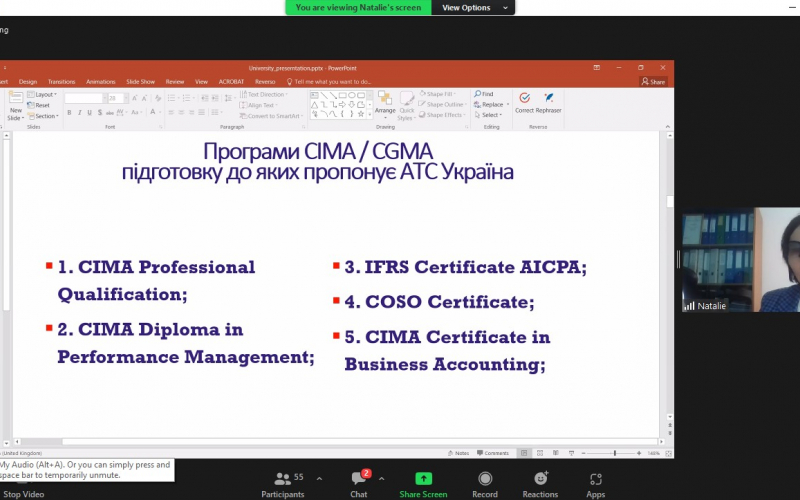Open the Animations tab
This screenshot has width=800, height=500.
(101, 82)
